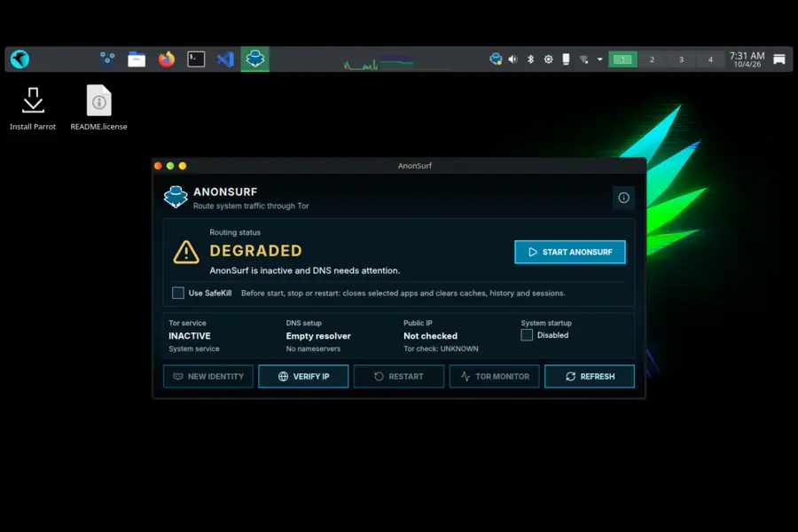Enable the Use SafeKill checkbox
This screenshot has height=532, width=798.
click(178, 293)
